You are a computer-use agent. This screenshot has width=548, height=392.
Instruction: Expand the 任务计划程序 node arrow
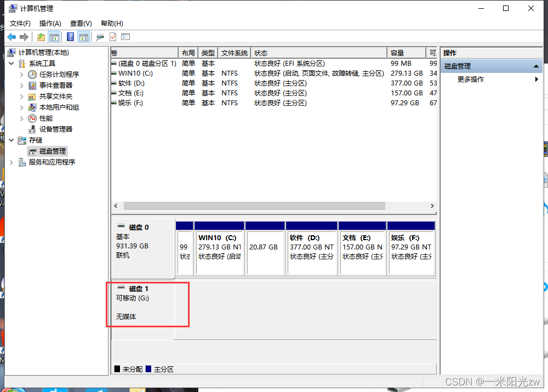pos(22,75)
